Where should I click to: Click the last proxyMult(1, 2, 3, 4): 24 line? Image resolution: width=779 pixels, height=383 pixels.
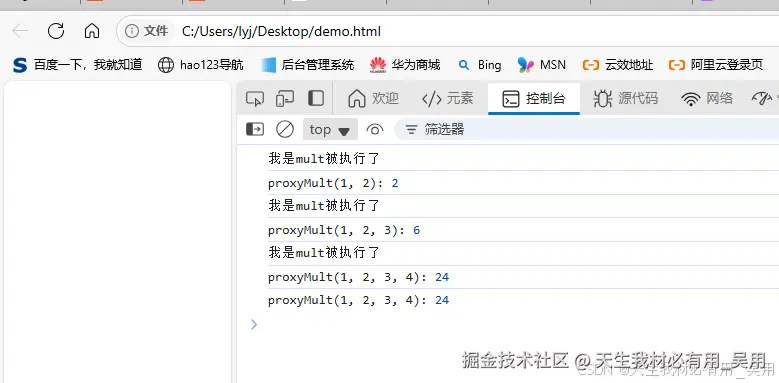pyautogui.click(x=358, y=300)
